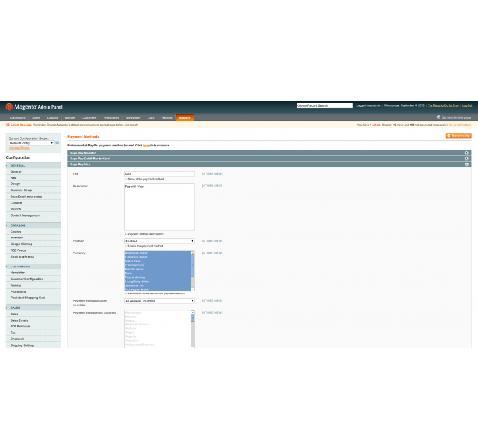Expand Sage Pay Debit MasterCard toggle icon
Screen dimensions: 478x448
click(x=466, y=158)
